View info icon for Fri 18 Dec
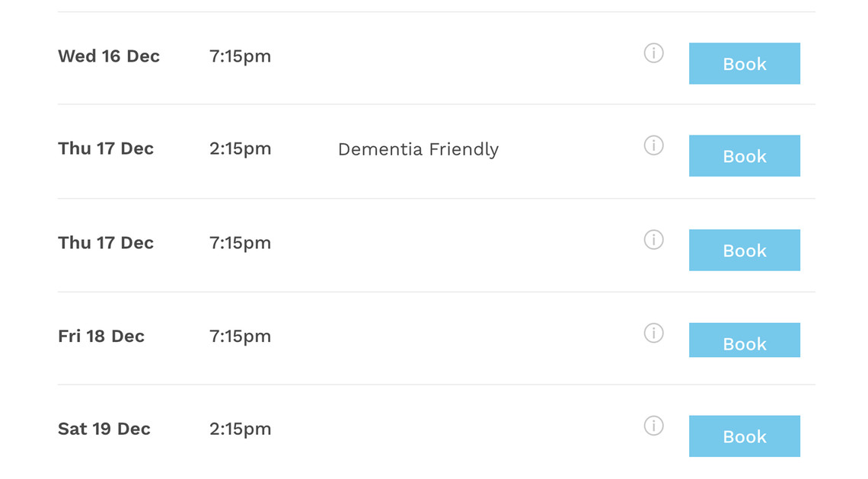The image size is (868, 479). click(x=654, y=333)
